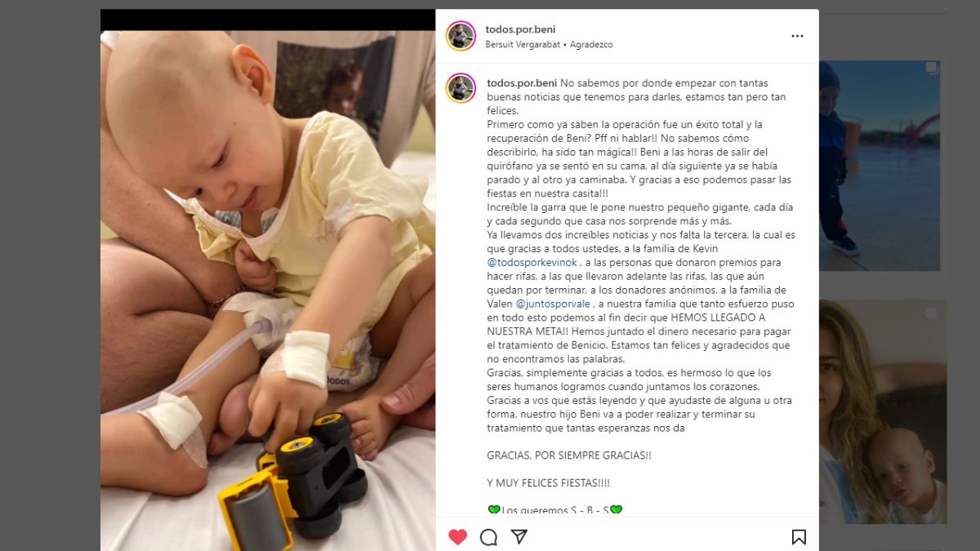Open the three-dots more options menu
Screen dimensions: 980x551
pyautogui.click(x=797, y=36)
